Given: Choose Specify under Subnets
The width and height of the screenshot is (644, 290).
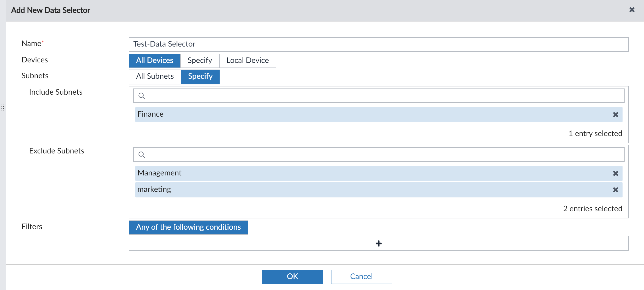Looking at the screenshot, I should click(200, 76).
